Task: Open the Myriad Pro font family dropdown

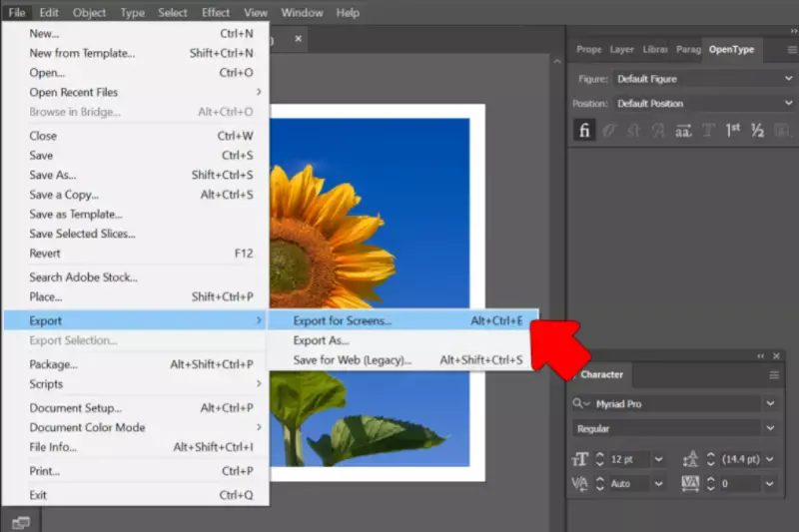Action: click(770, 403)
